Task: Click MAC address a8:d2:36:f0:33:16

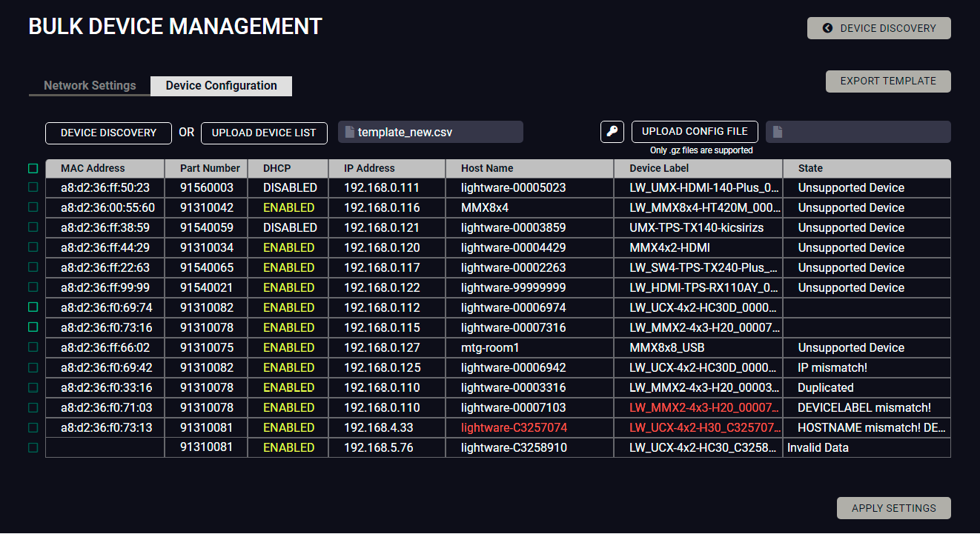Action: coord(107,388)
